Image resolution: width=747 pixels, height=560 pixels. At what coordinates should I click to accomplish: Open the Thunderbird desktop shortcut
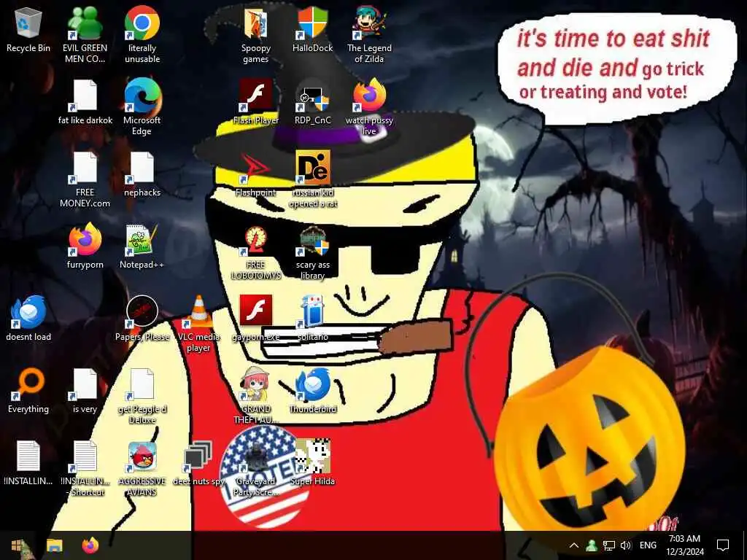[312, 392]
